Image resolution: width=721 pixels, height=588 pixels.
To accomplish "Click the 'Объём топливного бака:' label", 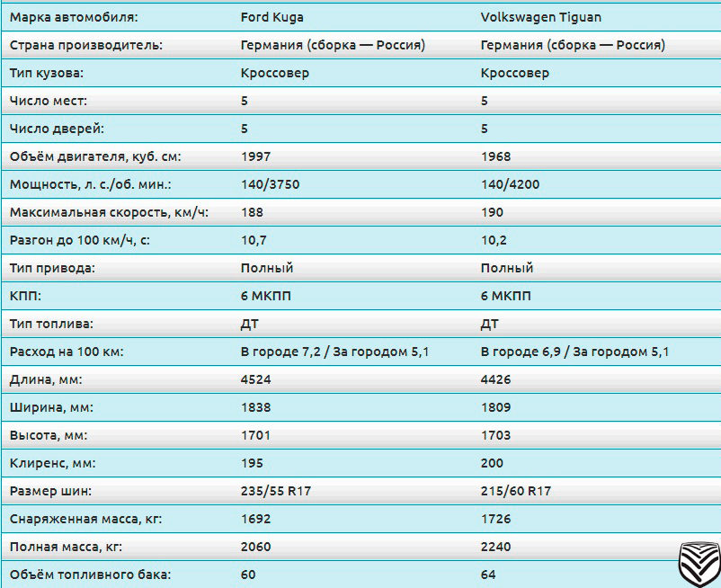I will (90, 575).
